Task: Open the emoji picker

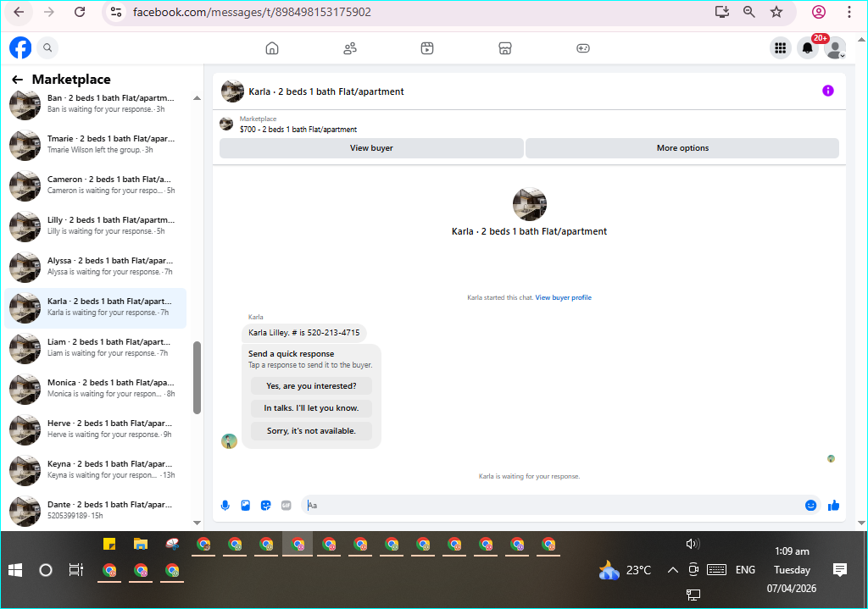Action: pos(810,505)
